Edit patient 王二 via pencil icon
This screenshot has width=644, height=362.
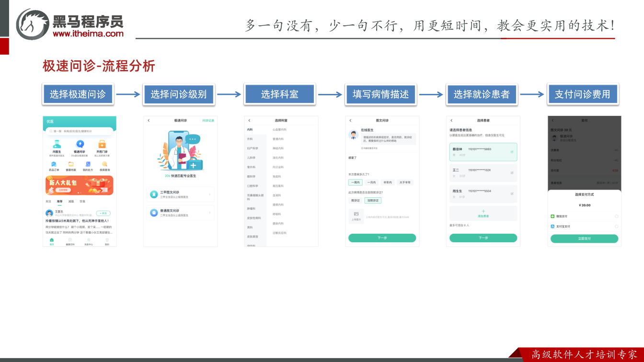pos(512,172)
